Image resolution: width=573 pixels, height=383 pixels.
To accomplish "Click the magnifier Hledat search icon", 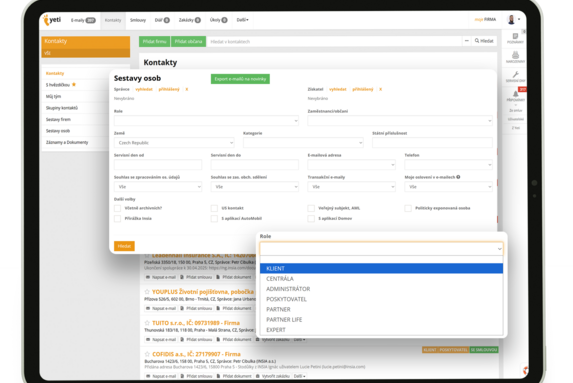I will [x=477, y=41].
